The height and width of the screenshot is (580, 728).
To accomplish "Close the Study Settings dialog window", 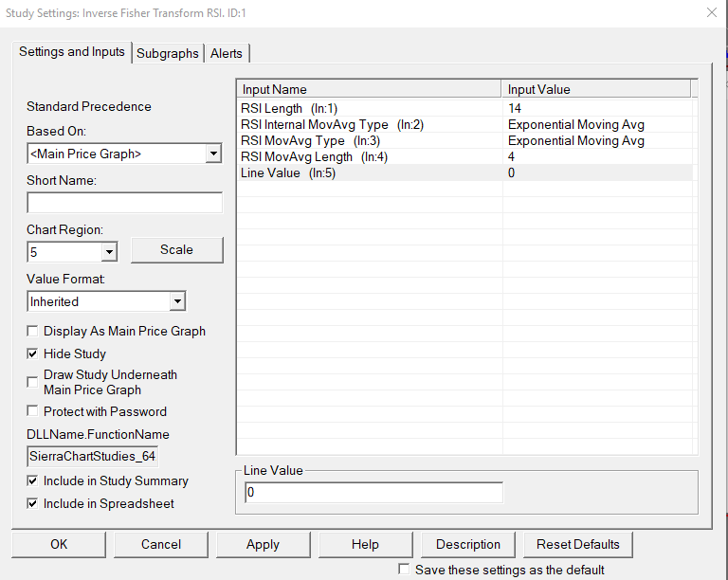I will (x=711, y=12).
